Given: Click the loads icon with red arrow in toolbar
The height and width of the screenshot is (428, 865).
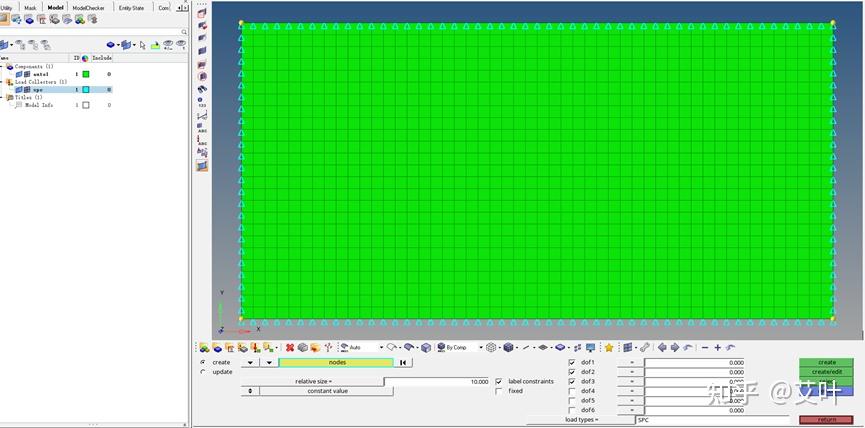Looking at the screenshot, I should pyautogui.click(x=254, y=347).
